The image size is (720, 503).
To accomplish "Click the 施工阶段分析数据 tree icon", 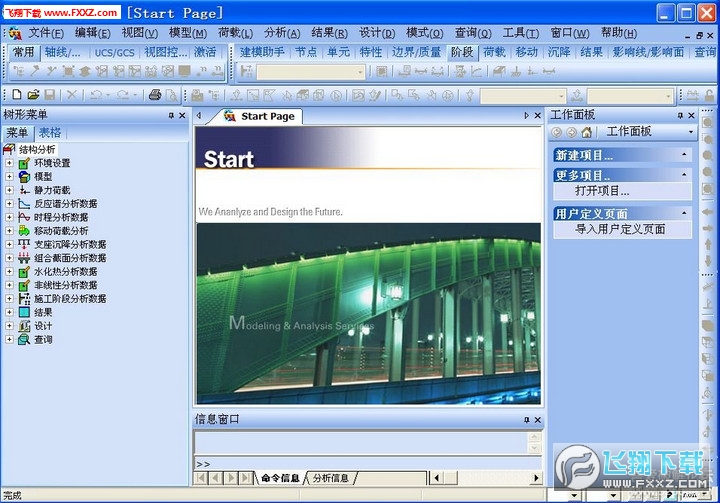I will [25, 298].
